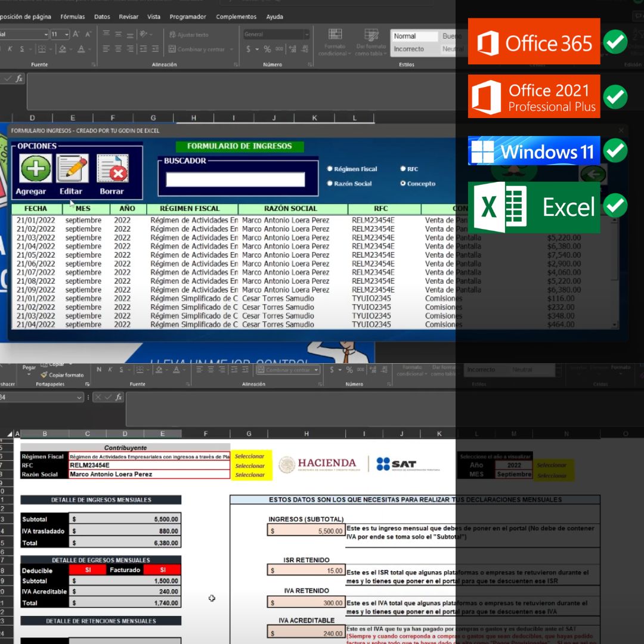This screenshot has width=644, height=644.
Task: Expand the Portapapeles dialog launcher in the lower ribbon
Action: 87,384
